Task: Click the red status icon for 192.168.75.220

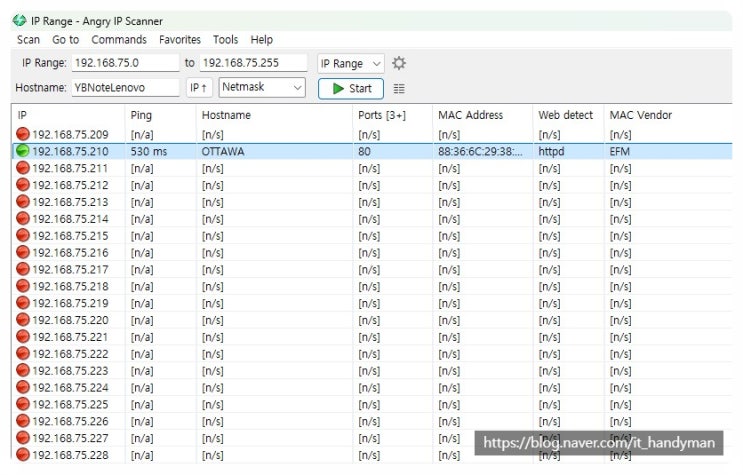Action: [x=22, y=320]
